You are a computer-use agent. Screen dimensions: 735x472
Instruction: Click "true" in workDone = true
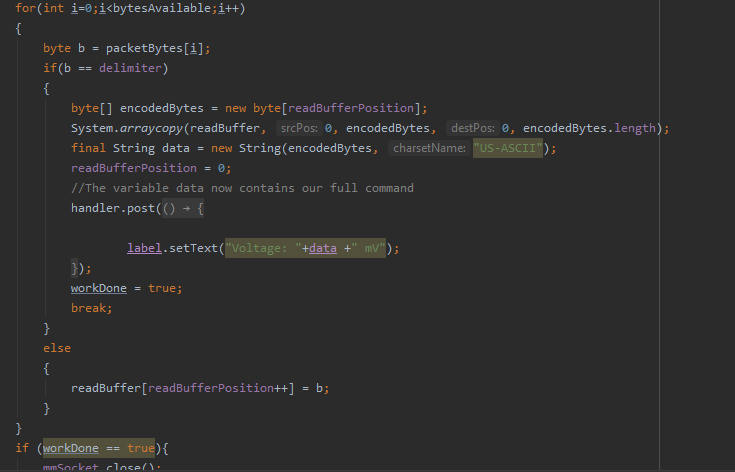162,288
